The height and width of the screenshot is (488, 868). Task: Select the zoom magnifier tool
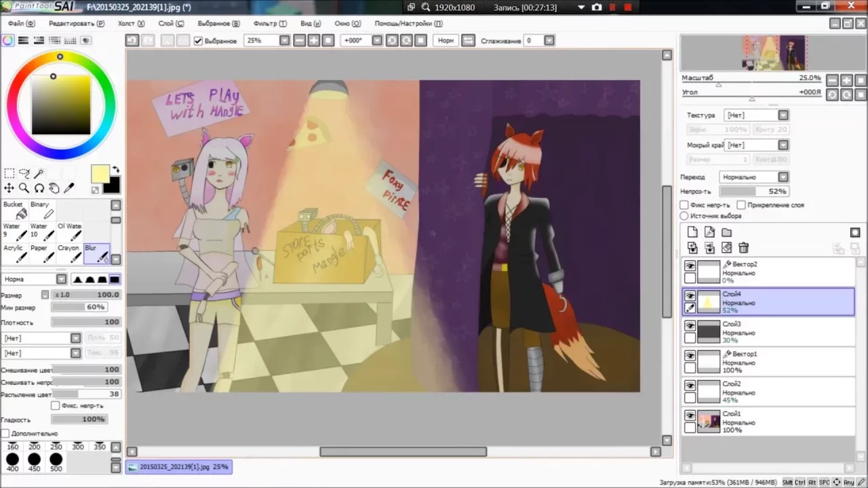24,188
